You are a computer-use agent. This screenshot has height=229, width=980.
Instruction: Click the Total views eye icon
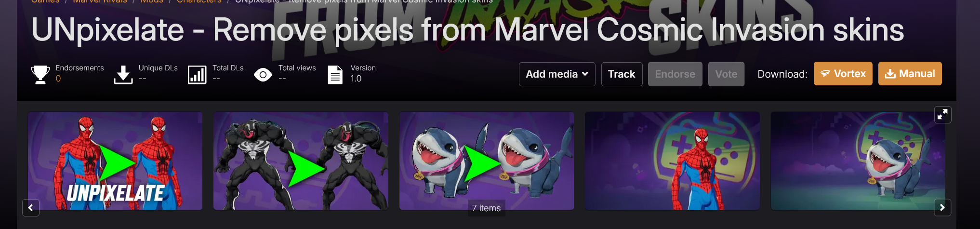[x=263, y=75]
